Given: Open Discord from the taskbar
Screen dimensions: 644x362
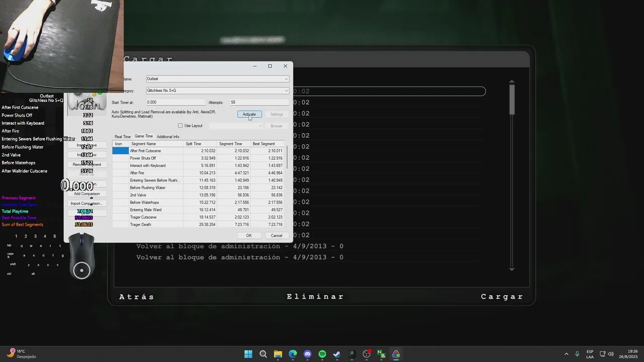Looking at the screenshot, I should click(307, 354).
